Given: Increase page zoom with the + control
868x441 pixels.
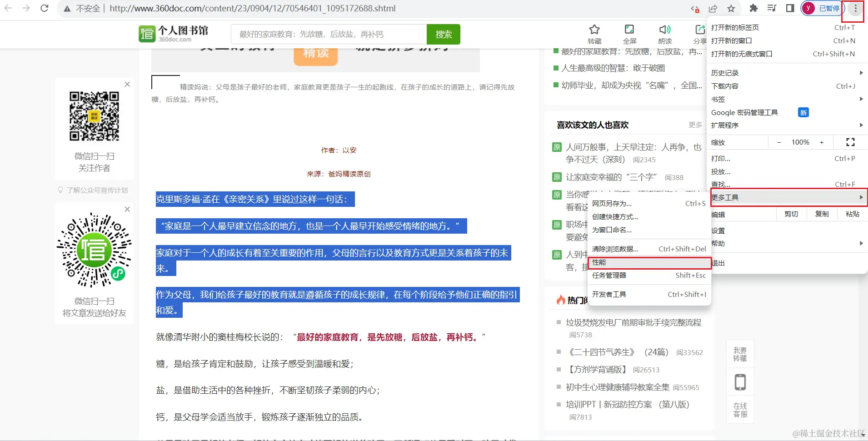Looking at the screenshot, I should click(822, 142).
